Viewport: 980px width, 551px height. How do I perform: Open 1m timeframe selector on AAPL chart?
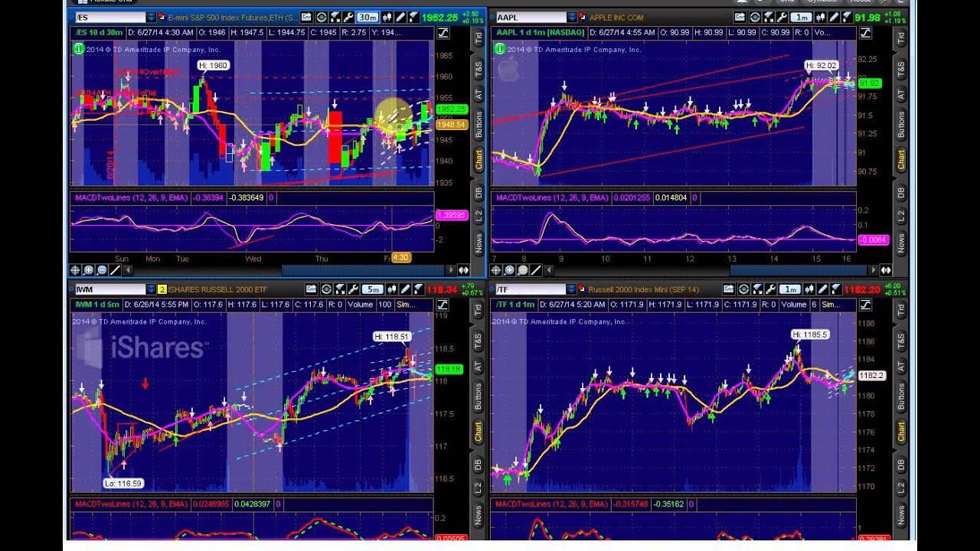[x=802, y=17]
